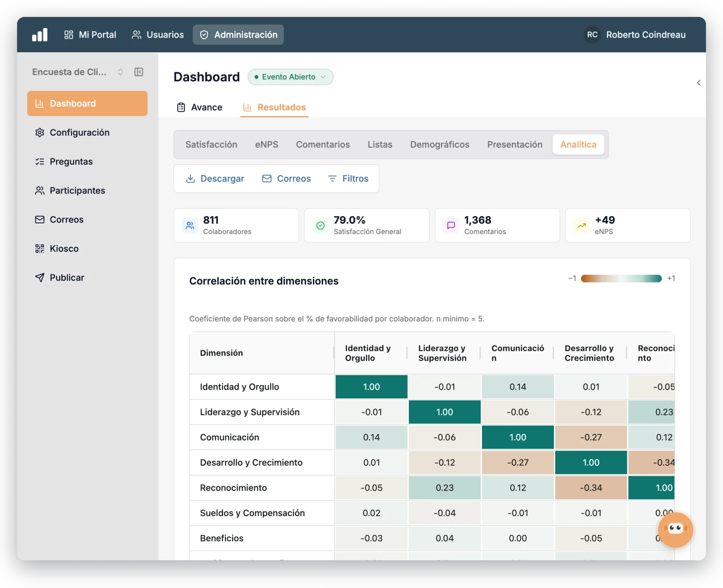The width and height of the screenshot is (723, 588).
Task: Click the bar chart logo icon
Action: click(x=40, y=35)
